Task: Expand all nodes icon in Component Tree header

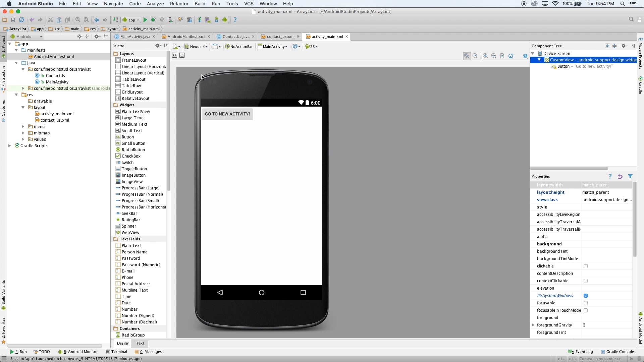Action: pos(607,46)
